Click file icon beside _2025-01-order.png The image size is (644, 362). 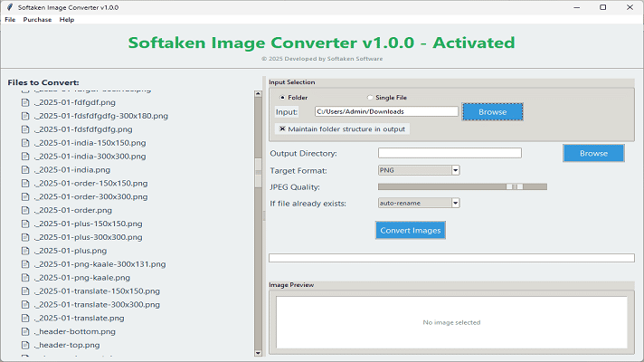25,210
